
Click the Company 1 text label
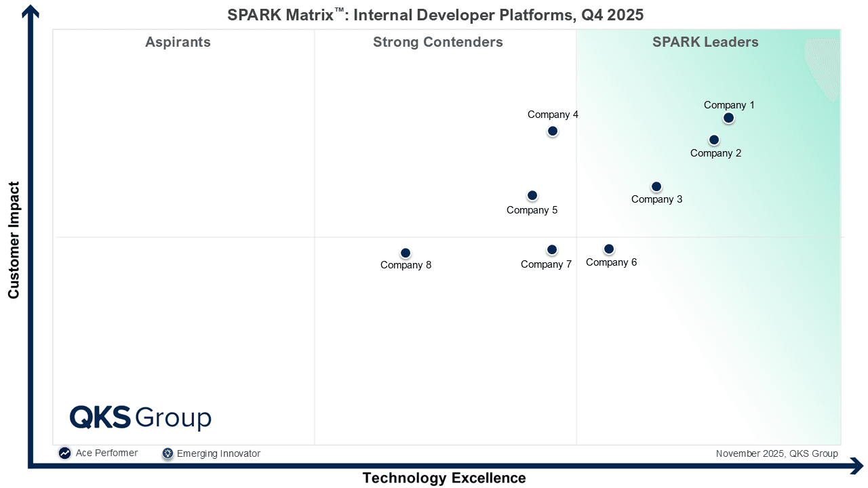729,105
